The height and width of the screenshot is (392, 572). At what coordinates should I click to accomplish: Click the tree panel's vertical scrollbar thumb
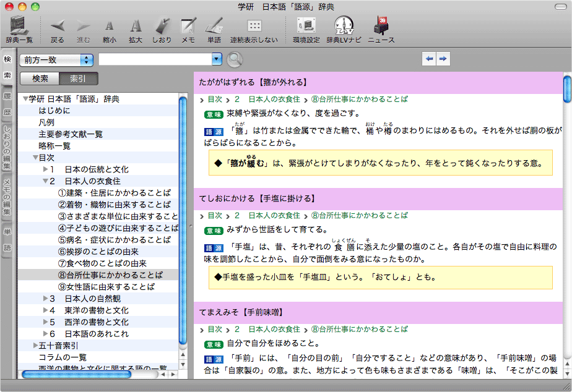[x=183, y=220]
